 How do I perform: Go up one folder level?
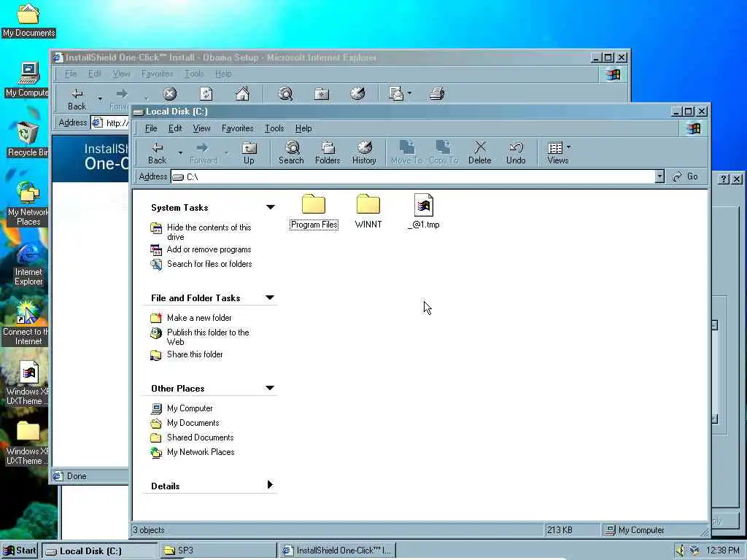(249, 153)
